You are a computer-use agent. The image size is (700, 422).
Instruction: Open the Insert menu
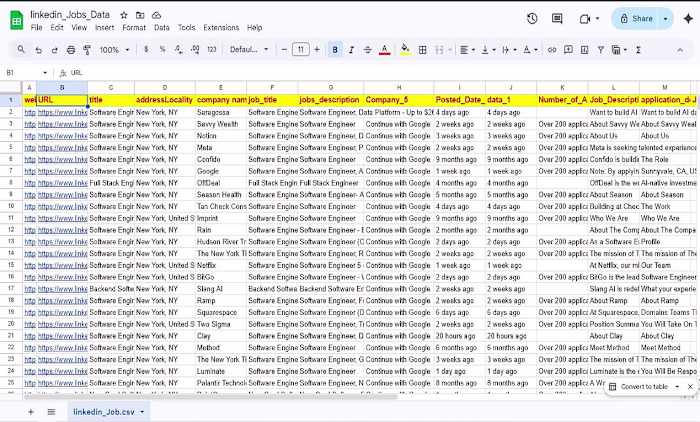tap(104, 28)
